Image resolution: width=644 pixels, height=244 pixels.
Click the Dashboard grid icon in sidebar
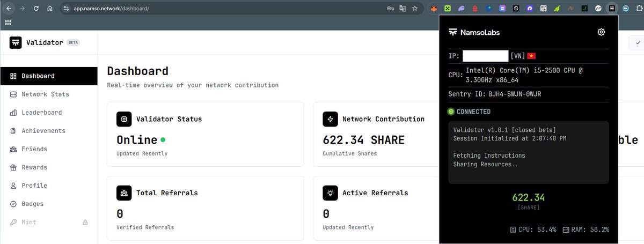(x=13, y=76)
